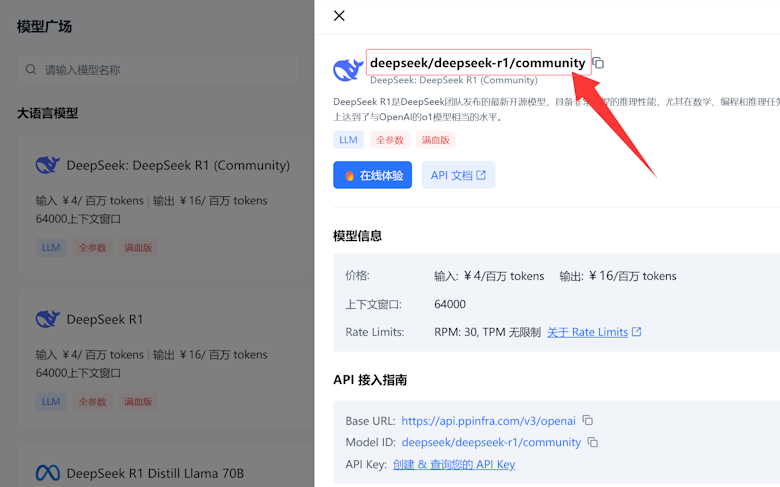Click LLM tag on DeepSeek R1 card
780x487 pixels.
51,401
